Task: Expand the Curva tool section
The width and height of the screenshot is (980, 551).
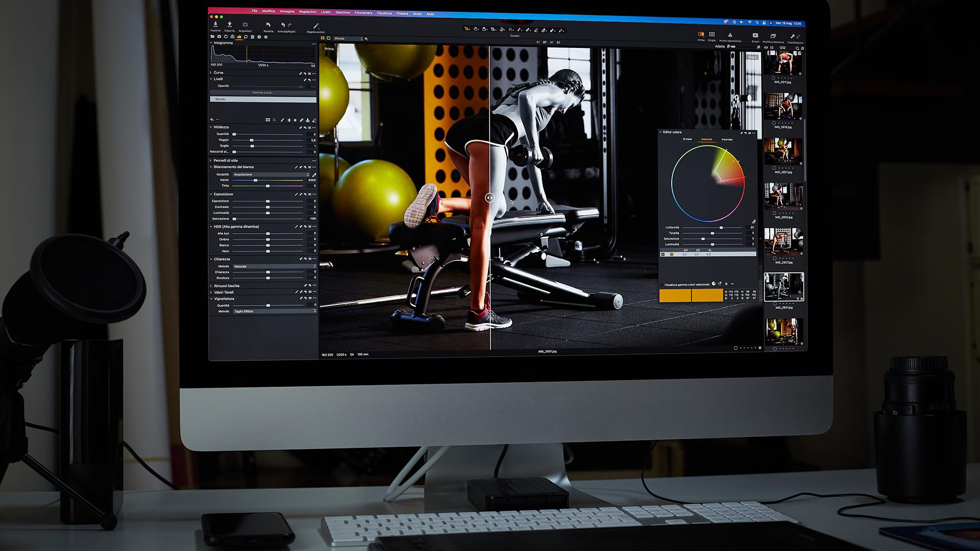Action: (211, 72)
